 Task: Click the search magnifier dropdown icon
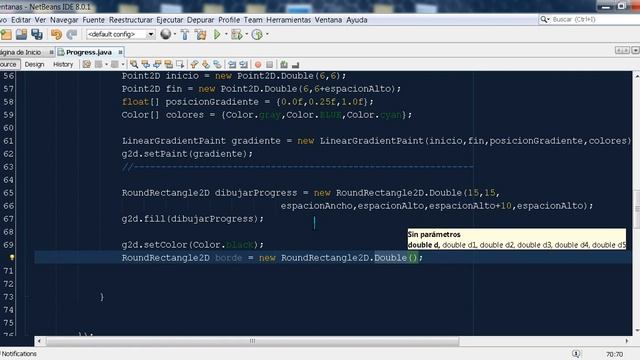(544, 19)
